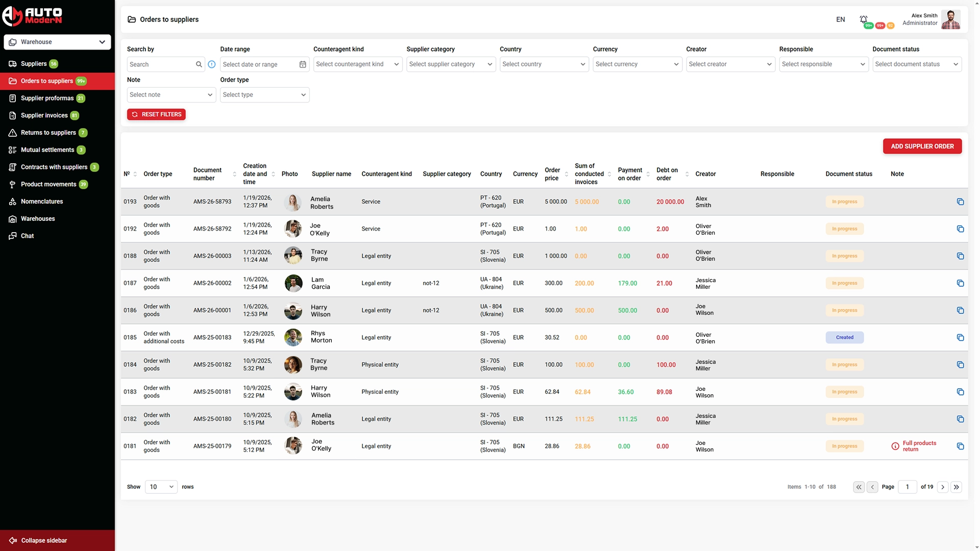Image resolution: width=980 pixels, height=551 pixels.
Task: Open the rows-per-page dropdown
Action: click(161, 487)
